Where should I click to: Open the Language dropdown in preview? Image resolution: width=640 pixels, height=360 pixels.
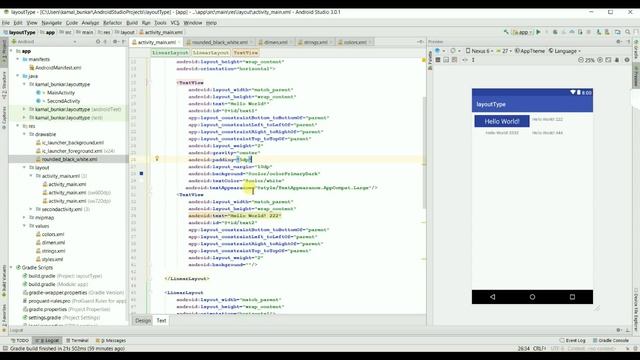(565, 51)
